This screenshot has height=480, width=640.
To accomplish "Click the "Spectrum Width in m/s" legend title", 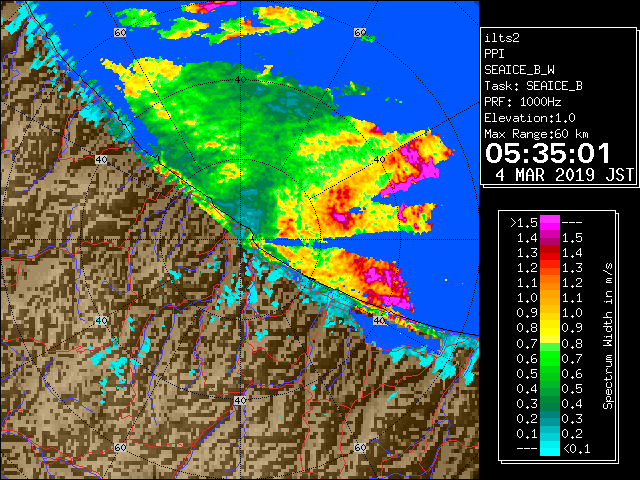I will point(608,336).
